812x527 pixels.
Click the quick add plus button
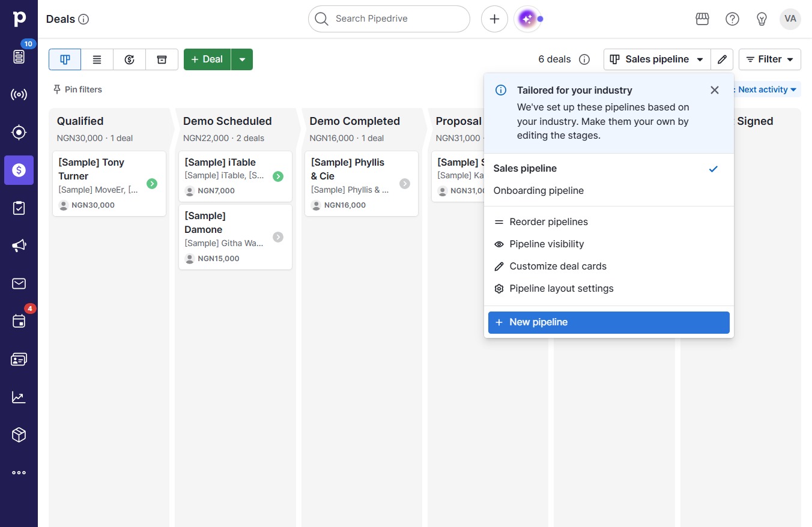(x=494, y=19)
